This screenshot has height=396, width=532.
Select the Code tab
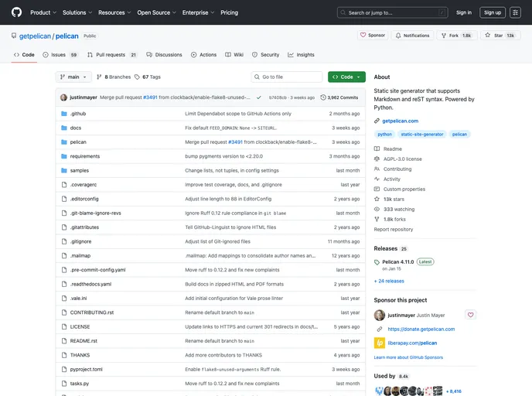click(x=24, y=55)
